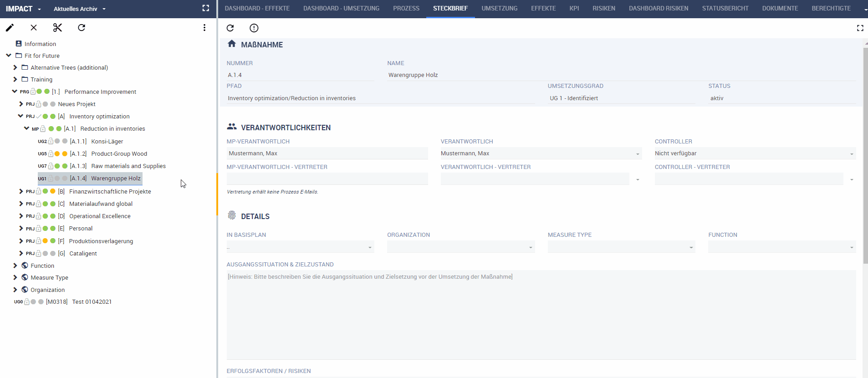Click the exclamation alert circle icon
This screenshot has width=868, height=378.
[254, 28]
